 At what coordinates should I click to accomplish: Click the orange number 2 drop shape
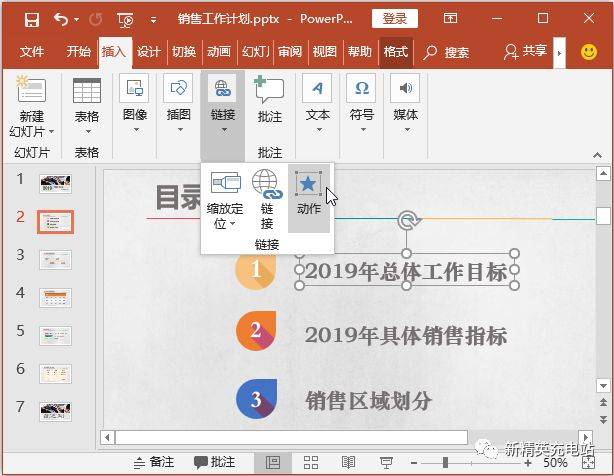pos(256,331)
